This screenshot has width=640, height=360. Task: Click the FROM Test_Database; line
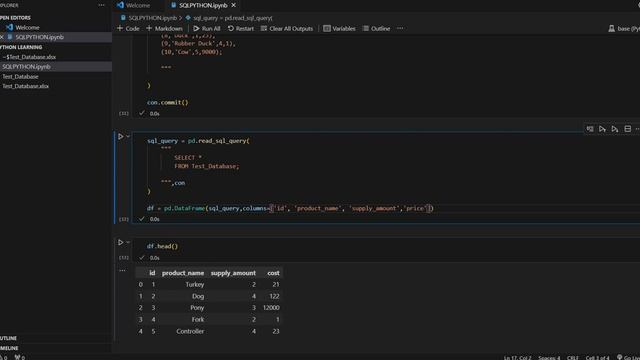pyautogui.click(x=207, y=166)
